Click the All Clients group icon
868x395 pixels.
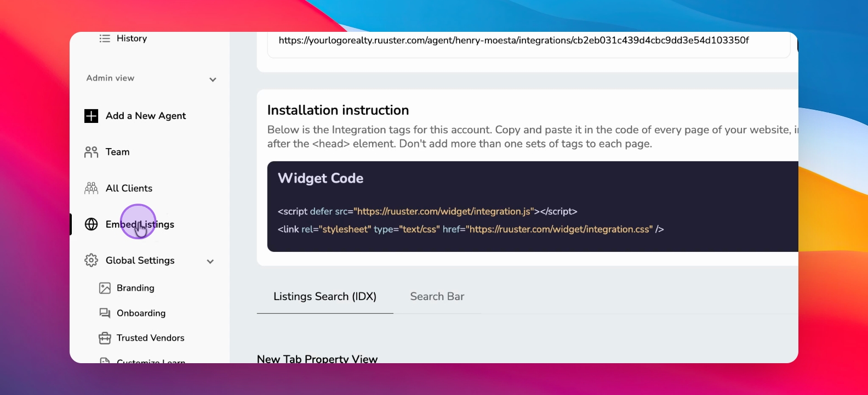(91, 188)
